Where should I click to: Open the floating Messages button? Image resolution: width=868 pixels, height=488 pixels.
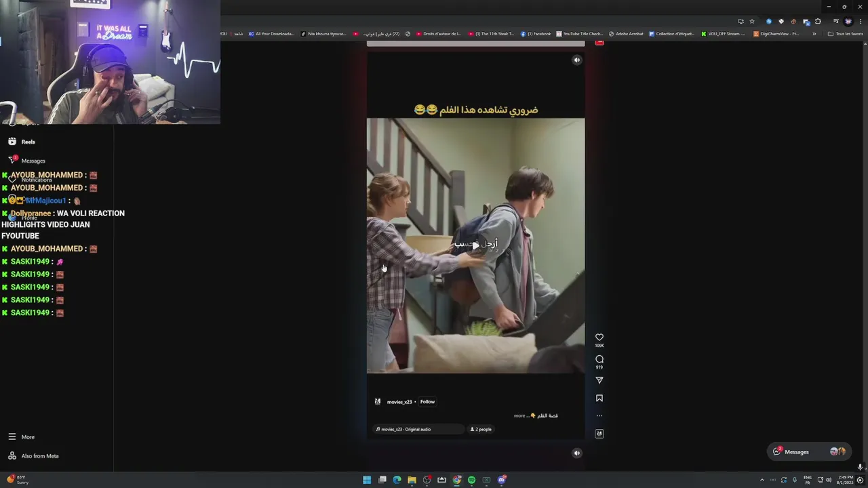pyautogui.click(x=810, y=451)
